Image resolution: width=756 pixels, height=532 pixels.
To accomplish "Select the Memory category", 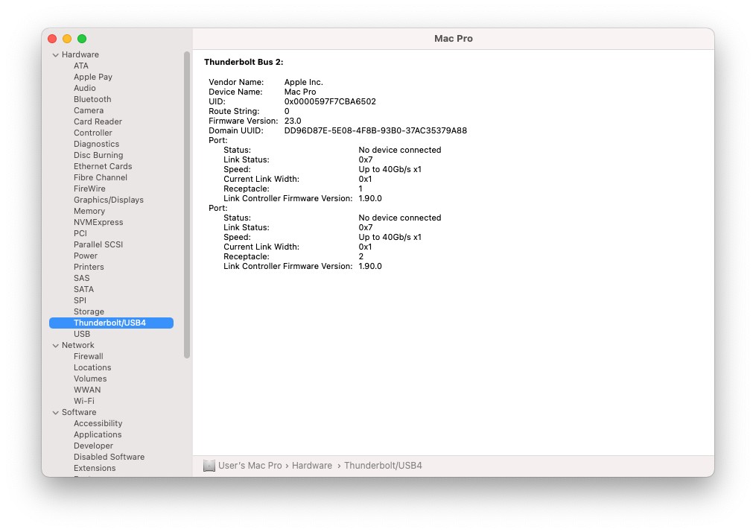I will click(89, 211).
